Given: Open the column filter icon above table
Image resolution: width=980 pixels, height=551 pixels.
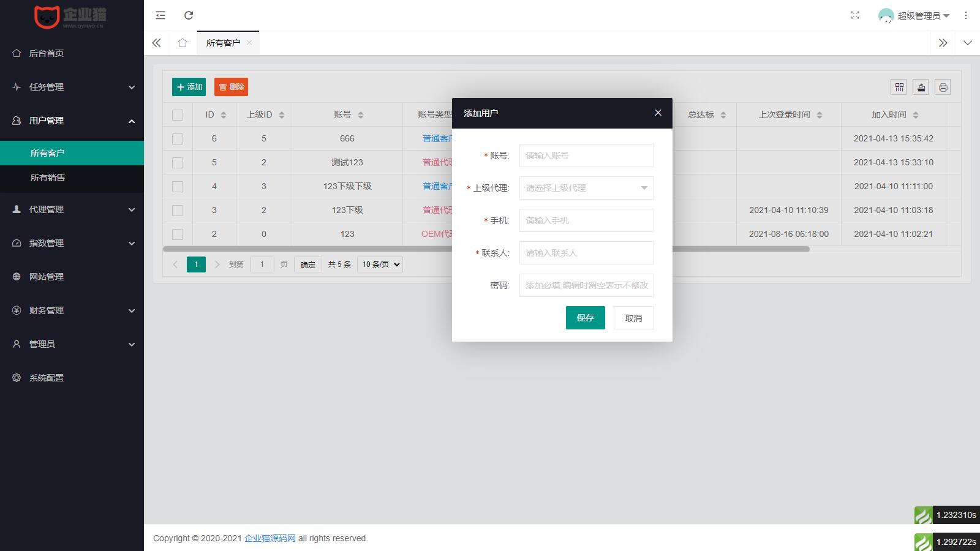Looking at the screenshot, I should [x=899, y=88].
